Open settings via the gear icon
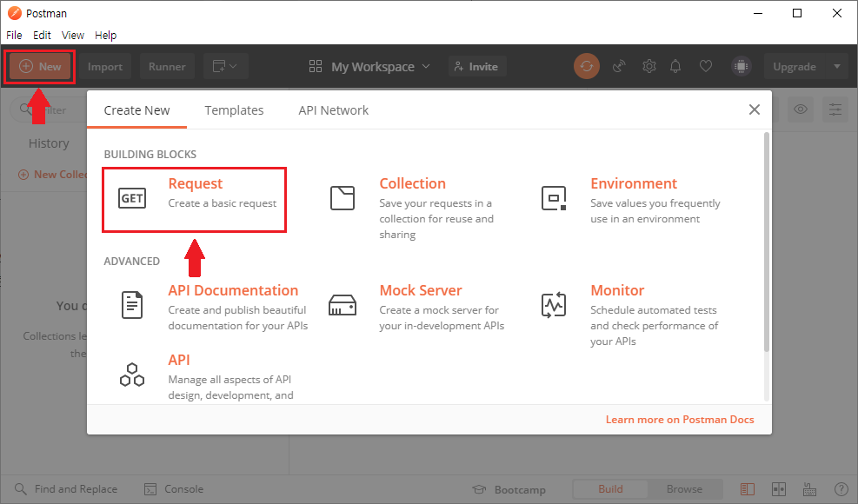The height and width of the screenshot is (504, 858). point(649,66)
